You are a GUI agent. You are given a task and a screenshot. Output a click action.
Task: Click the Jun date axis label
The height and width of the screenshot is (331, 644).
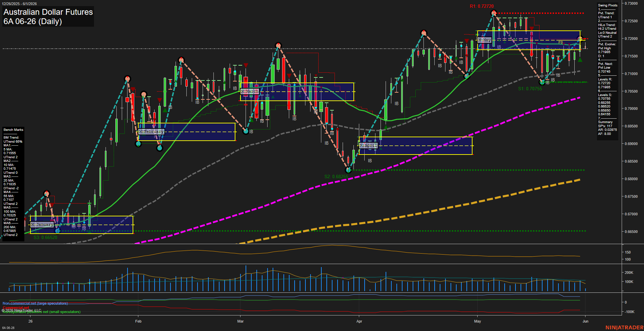point(585,321)
